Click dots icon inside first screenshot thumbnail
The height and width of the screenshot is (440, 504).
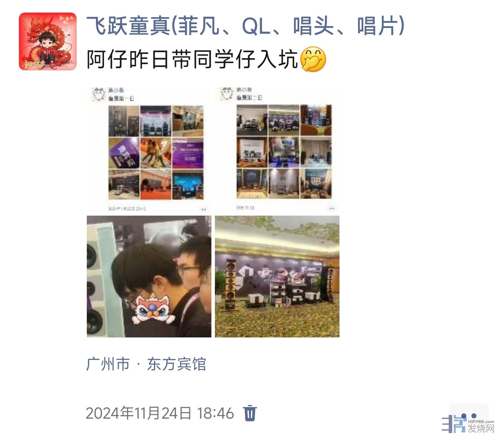coord(203,209)
